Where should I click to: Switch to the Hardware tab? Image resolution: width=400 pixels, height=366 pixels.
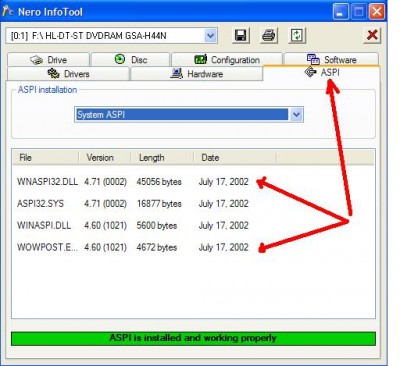(197, 74)
